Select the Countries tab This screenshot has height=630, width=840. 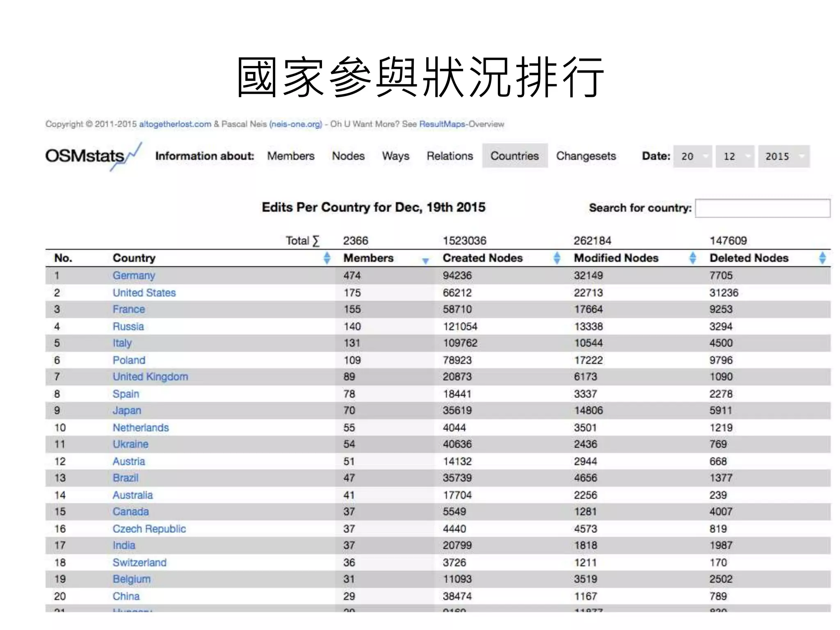click(x=514, y=156)
